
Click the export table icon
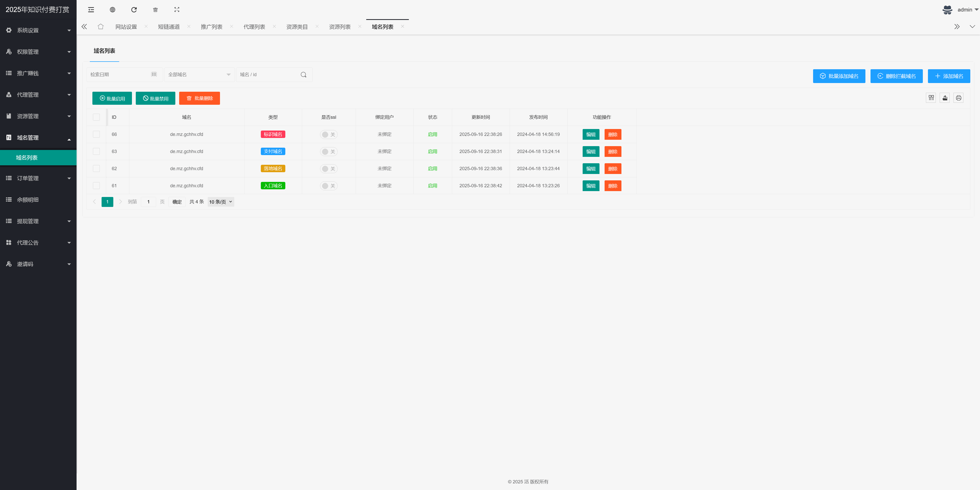945,98
